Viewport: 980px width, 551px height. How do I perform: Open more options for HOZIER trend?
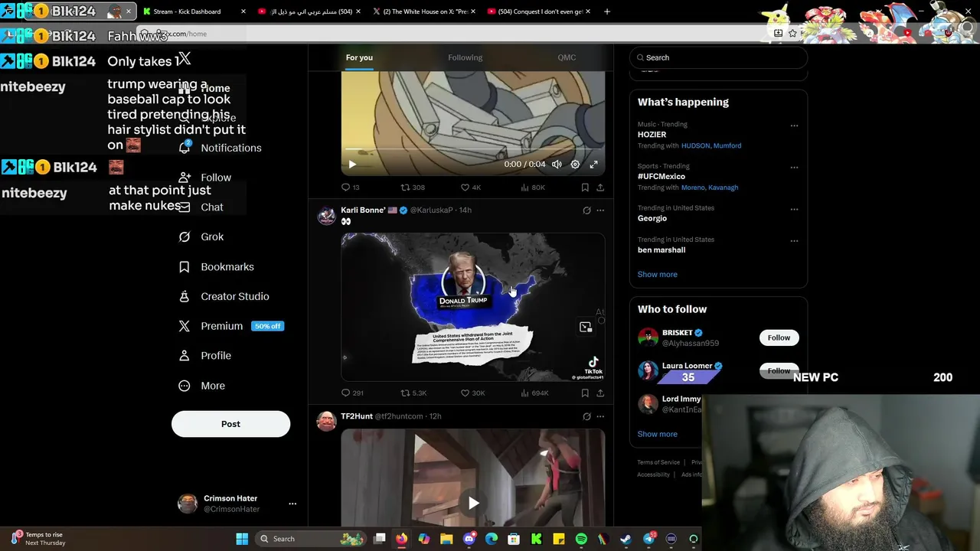click(x=794, y=126)
